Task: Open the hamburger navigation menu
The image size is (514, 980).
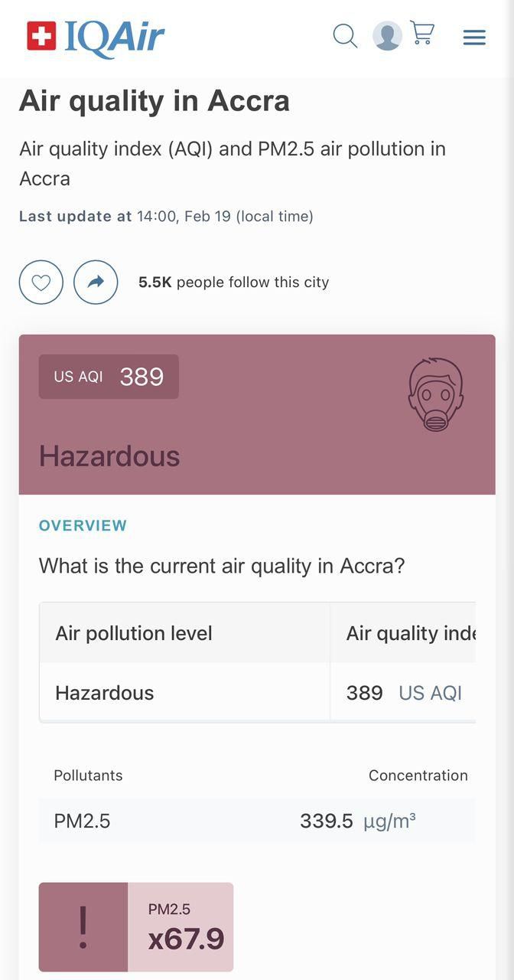Action: coord(474,37)
